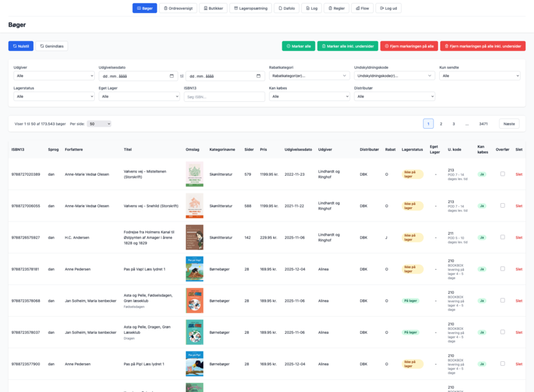534x392 pixels.
Task: Toggle Overfør checkbox for H.C. Andersen book
Action: pos(503,237)
